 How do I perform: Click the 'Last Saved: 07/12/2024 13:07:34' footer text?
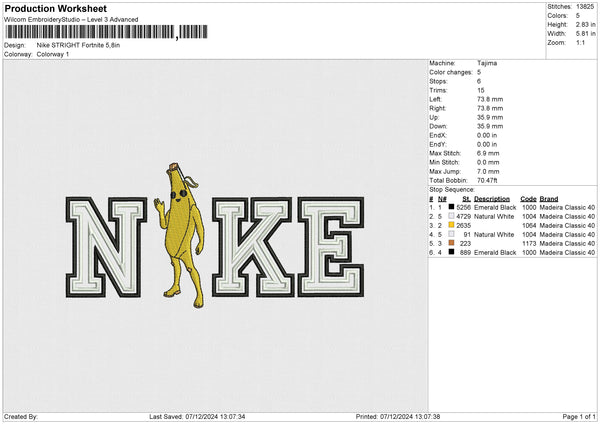coord(197,416)
